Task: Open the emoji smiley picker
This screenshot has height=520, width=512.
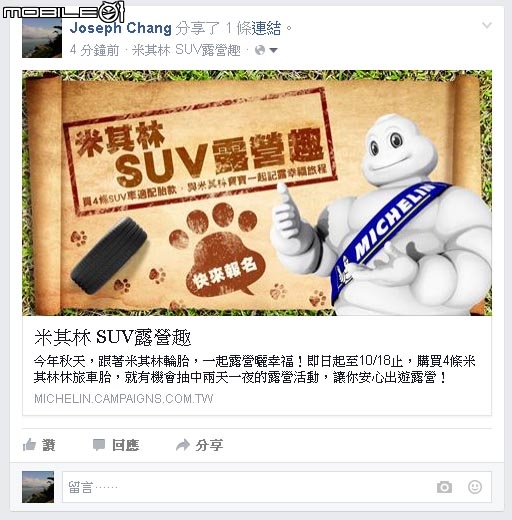Action: click(x=475, y=487)
